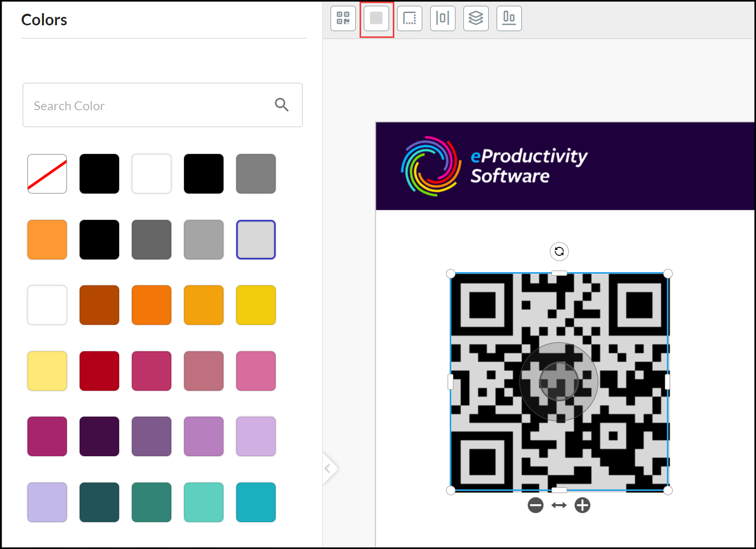756x549 pixels.
Task: Choose the turquoise blue color swatch
Action: tap(256, 502)
